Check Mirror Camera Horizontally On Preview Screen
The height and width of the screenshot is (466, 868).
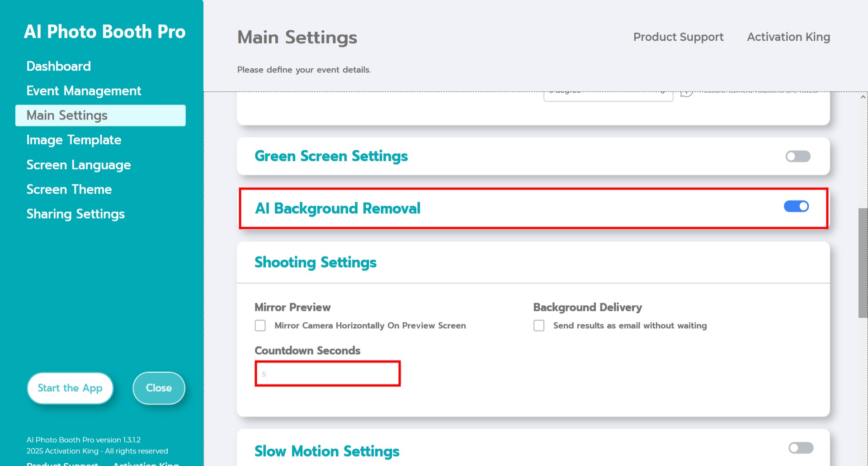[x=260, y=326]
